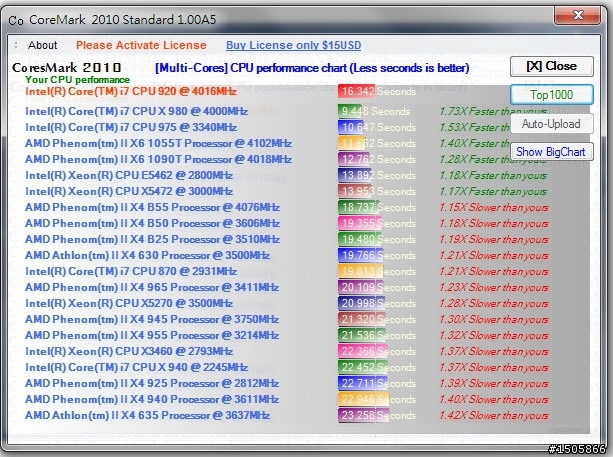The image size is (613, 457).
Task: Click the 23.258 seconds bar
Action: [x=364, y=416]
